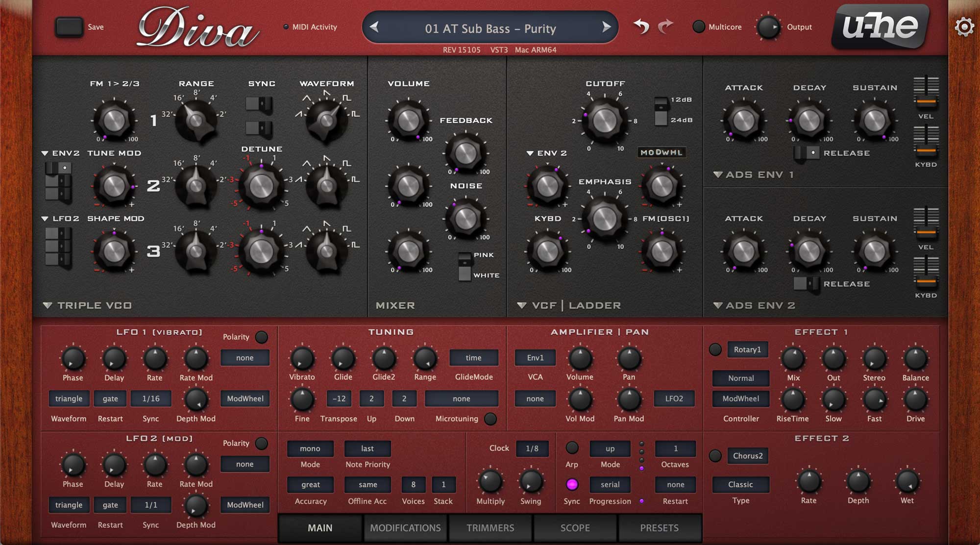Enable the Arp on/off button
Screen dimensions: 980x545
[x=572, y=447]
